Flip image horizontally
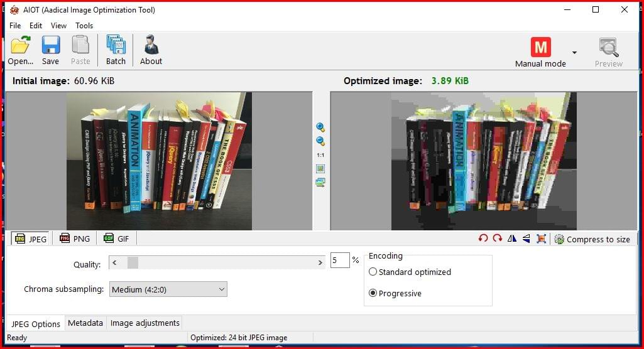Image resolution: width=644 pixels, height=349 pixels. pos(512,239)
